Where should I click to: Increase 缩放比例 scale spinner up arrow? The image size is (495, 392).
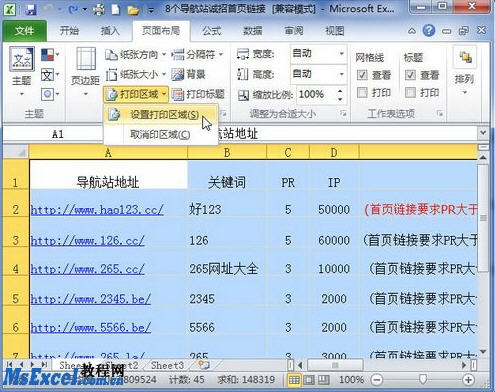tap(340, 91)
